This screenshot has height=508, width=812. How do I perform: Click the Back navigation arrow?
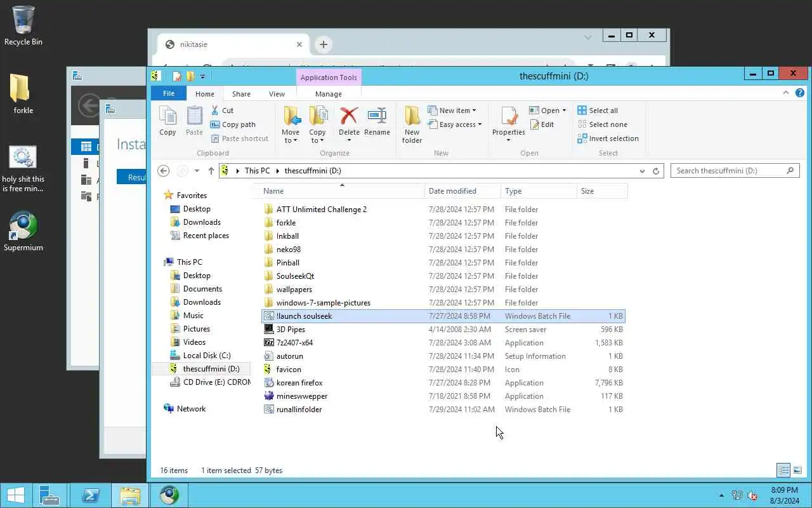pos(164,171)
